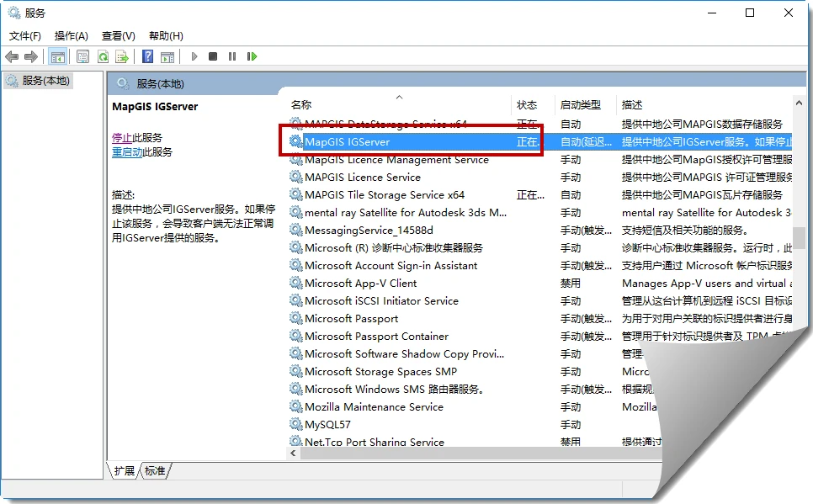Close the 服务 window
This screenshot has width=813, height=504.
click(788, 13)
